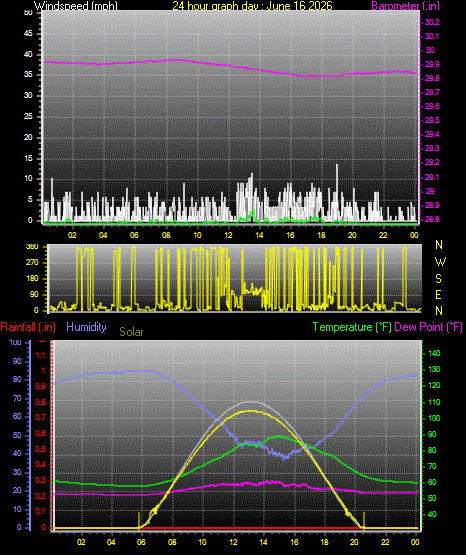Click the S compass direction label

[x=438, y=279]
